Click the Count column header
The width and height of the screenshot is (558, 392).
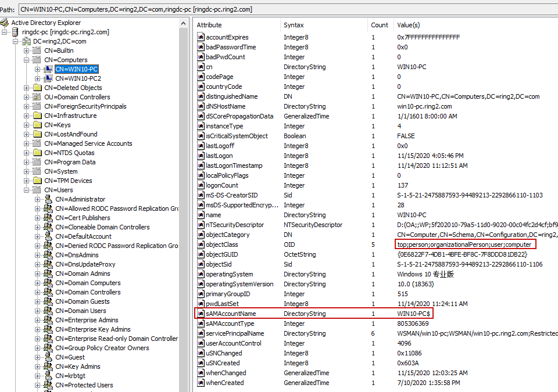coord(380,25)
